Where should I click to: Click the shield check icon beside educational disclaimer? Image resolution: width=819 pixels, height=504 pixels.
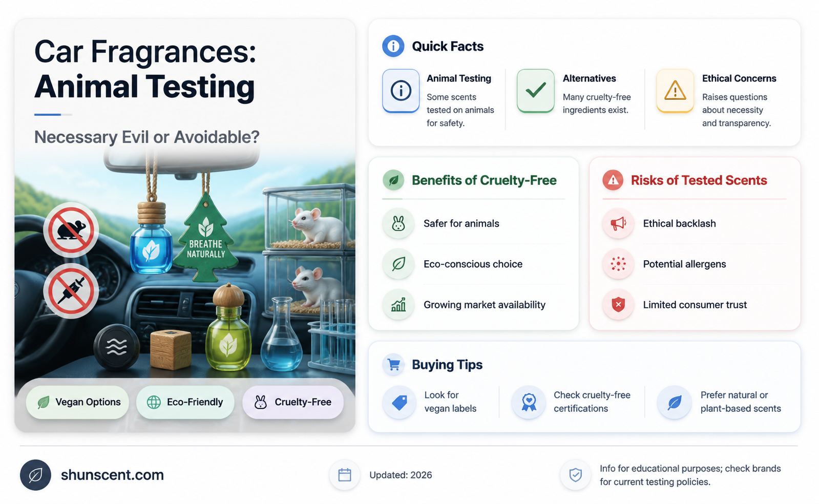coord(575,475)
